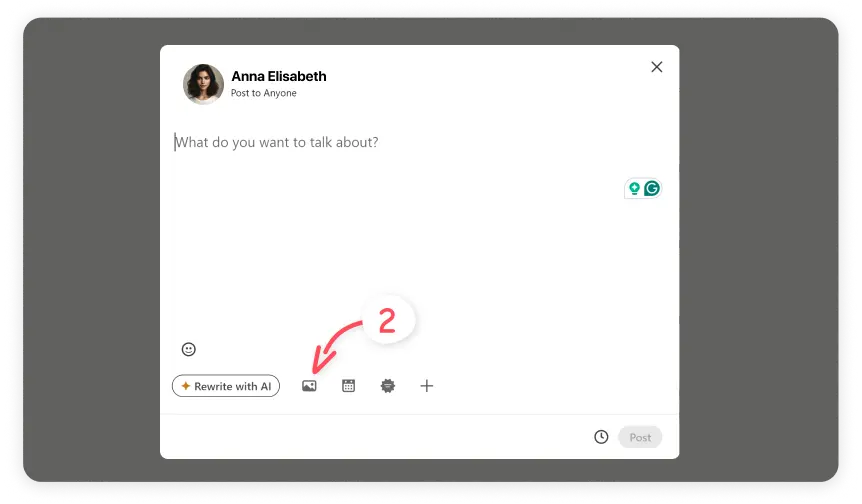Click the celebrate occasion badge icon
862x504 pixels.
[x=388, y=386]
